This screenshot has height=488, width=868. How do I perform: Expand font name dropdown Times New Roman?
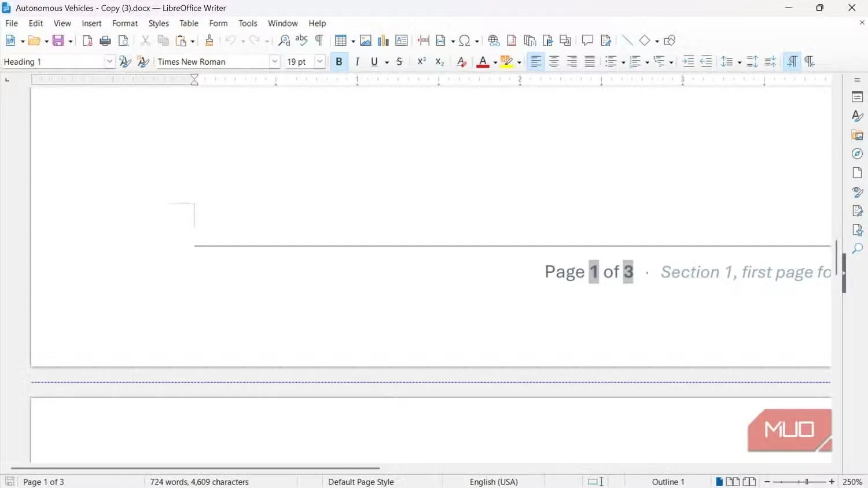(x=275, y=62)
